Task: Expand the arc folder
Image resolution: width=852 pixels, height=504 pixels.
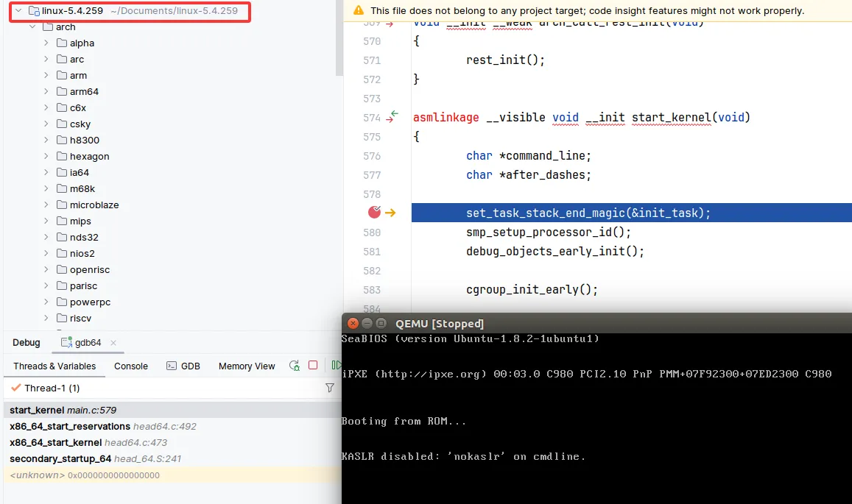Action: (x=46, y=59)
